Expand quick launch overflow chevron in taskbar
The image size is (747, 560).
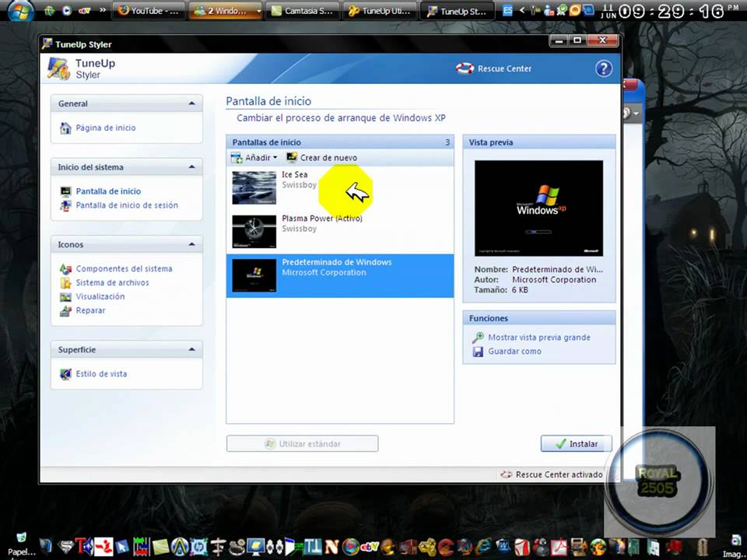tap(102, 10)
